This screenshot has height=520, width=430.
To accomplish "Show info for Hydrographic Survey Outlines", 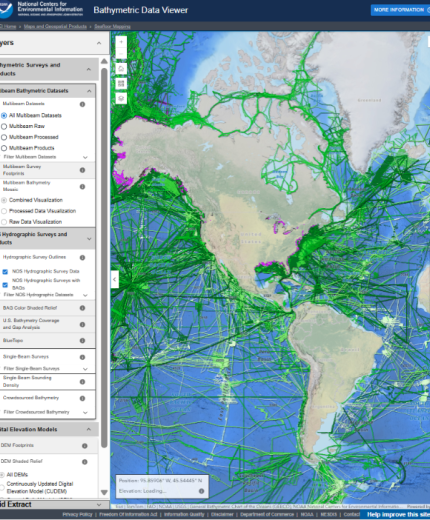I will (82, 258).
